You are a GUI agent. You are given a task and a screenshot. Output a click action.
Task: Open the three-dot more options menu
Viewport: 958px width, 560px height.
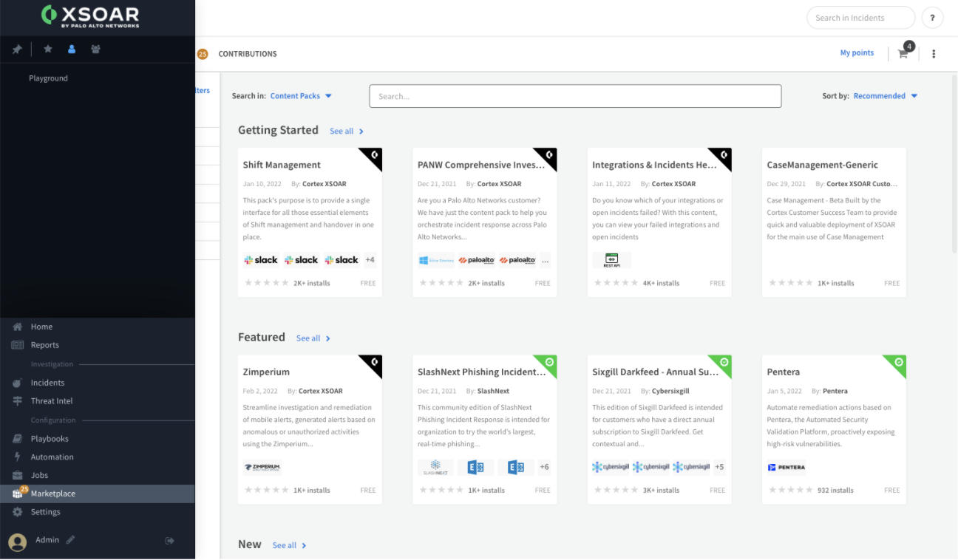click(x=934, y=54)
